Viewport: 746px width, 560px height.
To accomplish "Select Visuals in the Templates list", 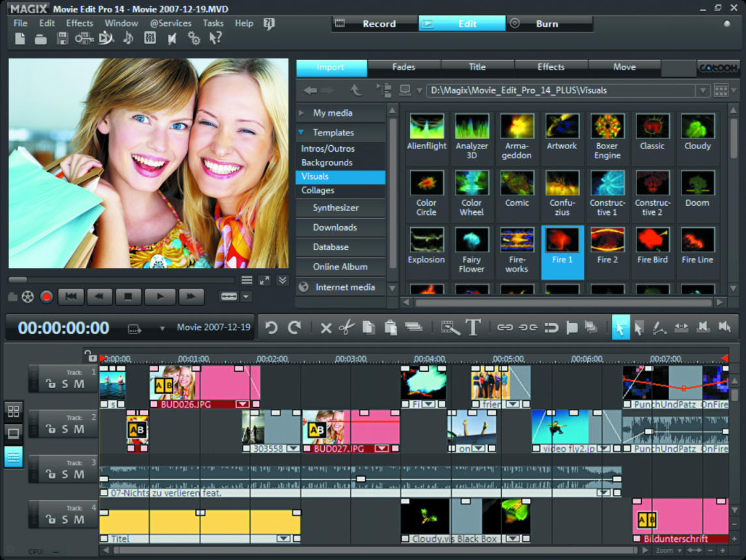I will [x=315, y=176].
